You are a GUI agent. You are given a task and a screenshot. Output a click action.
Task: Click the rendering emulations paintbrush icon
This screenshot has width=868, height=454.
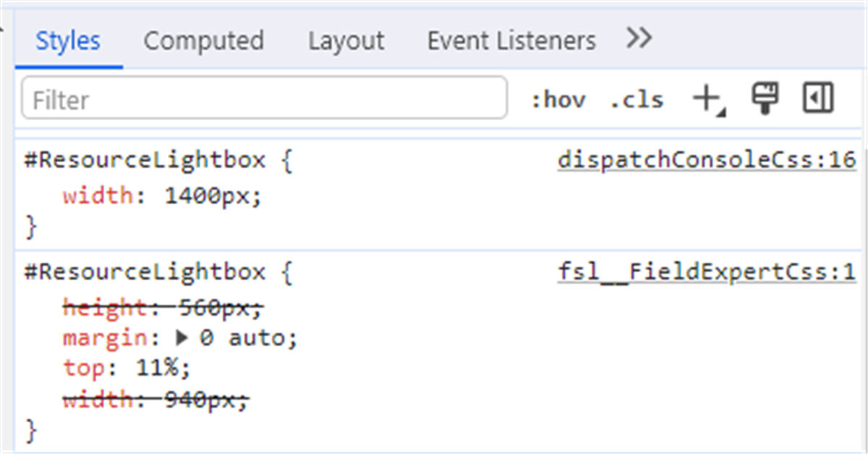765,98
